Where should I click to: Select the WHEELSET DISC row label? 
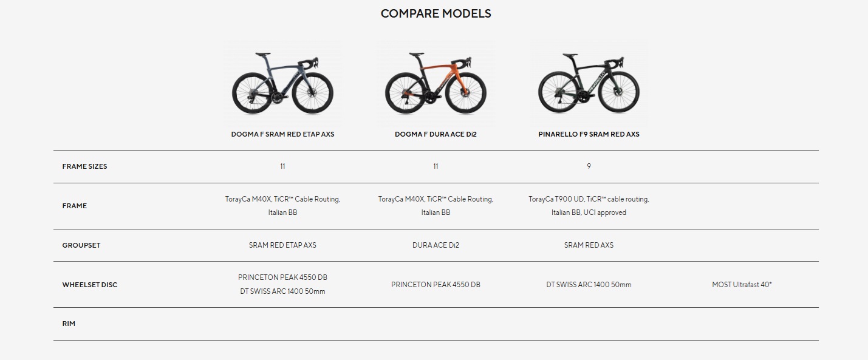click(x=89, y=285)
